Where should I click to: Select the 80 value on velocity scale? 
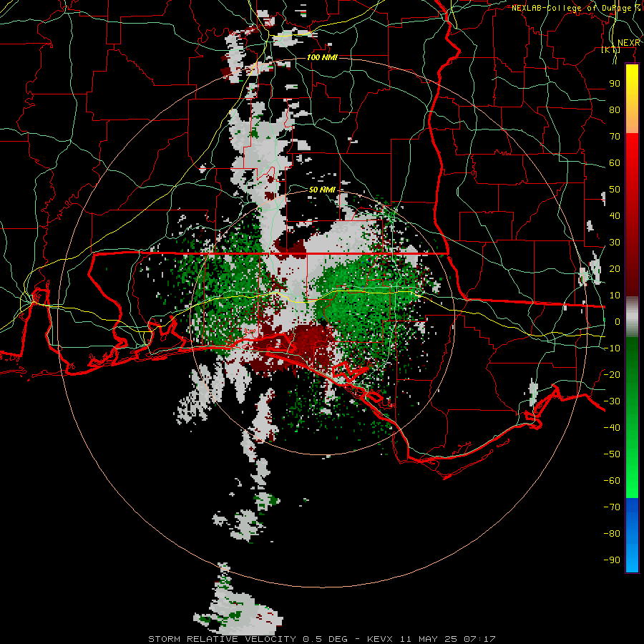[x=615, y=109]
